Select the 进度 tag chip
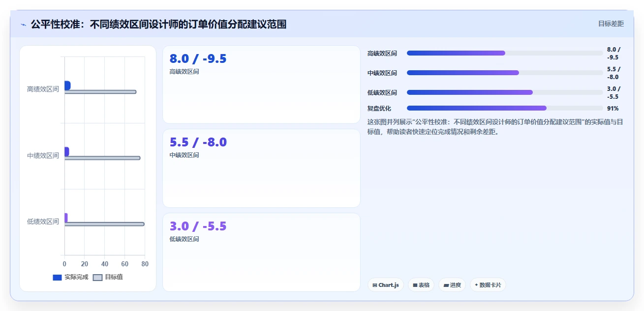644x311 pixels. (x=452, y=285)
